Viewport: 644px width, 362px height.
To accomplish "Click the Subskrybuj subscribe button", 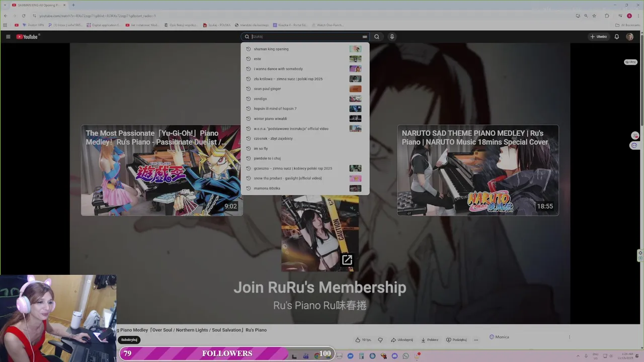I will [x=129, y=340].
